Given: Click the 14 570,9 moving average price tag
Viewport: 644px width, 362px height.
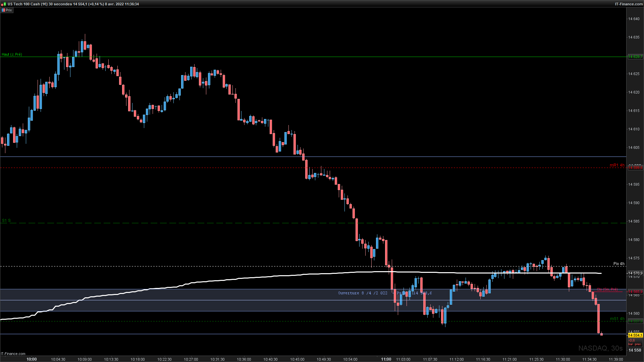Looking at the screenshot, I should coord(635,273).
